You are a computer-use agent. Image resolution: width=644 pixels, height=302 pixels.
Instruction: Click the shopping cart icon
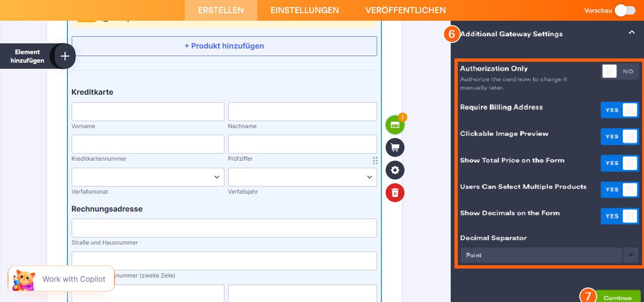[x=395, y=147]
